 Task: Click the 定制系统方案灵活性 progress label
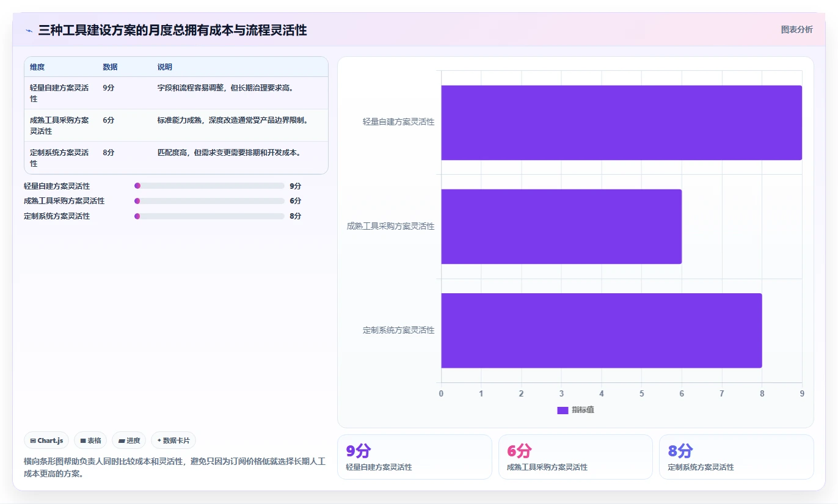[x=57, y=216]
